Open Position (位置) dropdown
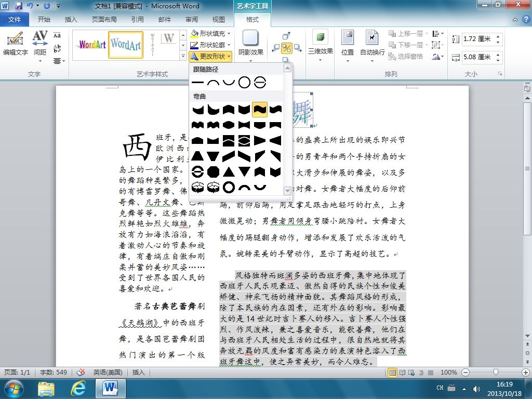 click(x=348, y=46)
